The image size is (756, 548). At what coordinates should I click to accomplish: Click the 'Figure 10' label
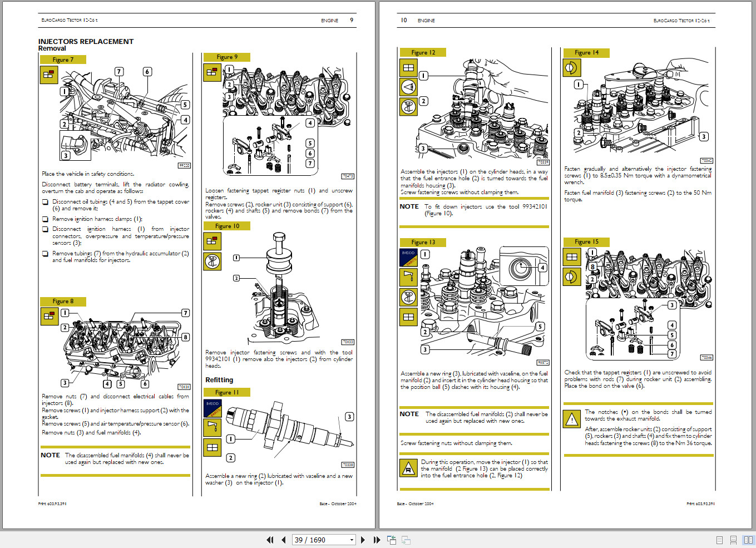point(227,226)
